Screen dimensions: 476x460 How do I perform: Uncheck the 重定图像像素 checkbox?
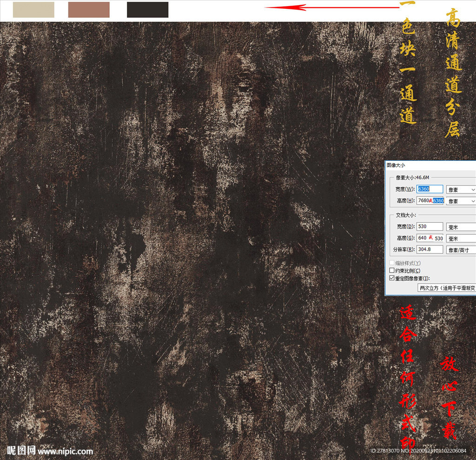(x=392, y=278)
